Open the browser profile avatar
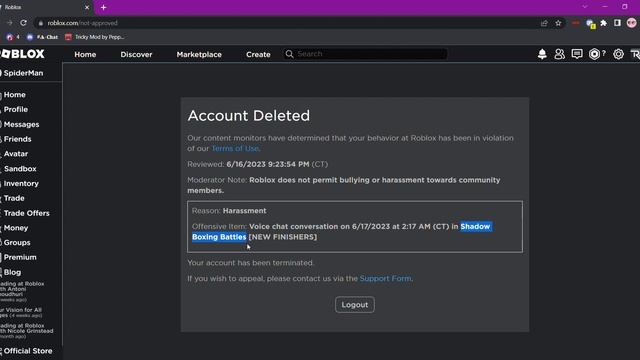640x360 pixels. tap(631, 23)
